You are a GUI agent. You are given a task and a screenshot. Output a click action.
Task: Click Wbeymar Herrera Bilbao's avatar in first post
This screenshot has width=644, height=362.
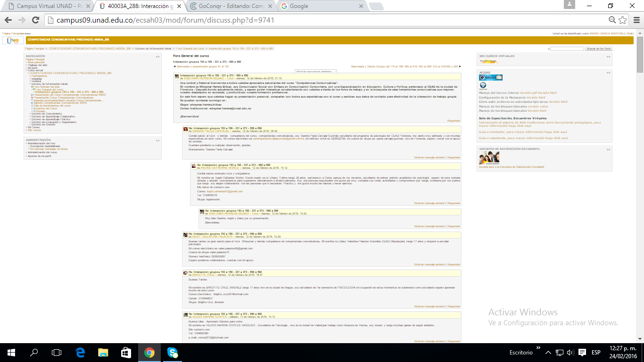(177, 76)
